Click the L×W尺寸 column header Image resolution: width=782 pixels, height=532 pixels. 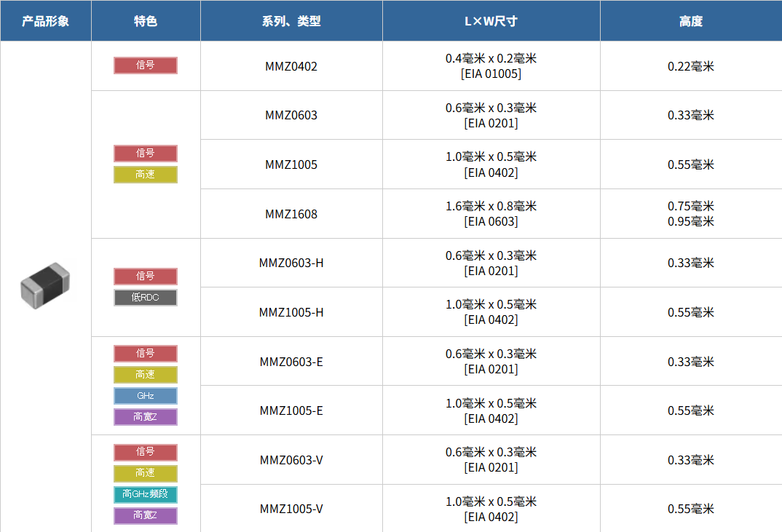click(491, 21)
